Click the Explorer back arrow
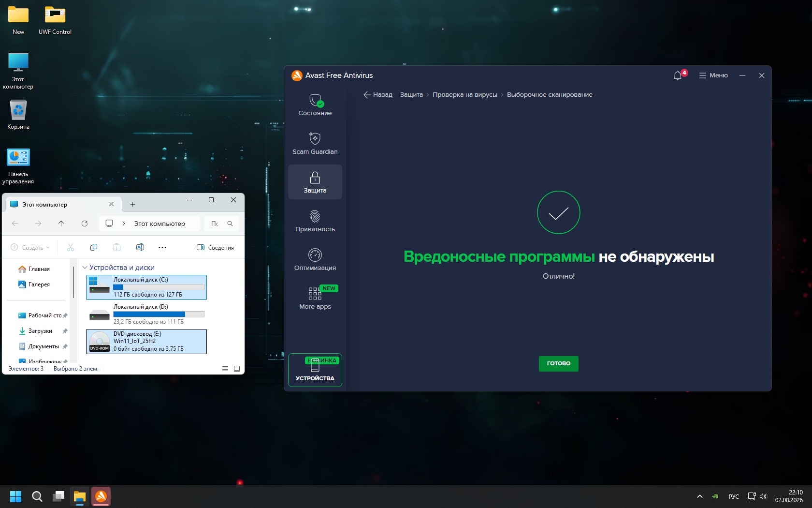Viewport: 812px width, 508px height. coord(15,224)
